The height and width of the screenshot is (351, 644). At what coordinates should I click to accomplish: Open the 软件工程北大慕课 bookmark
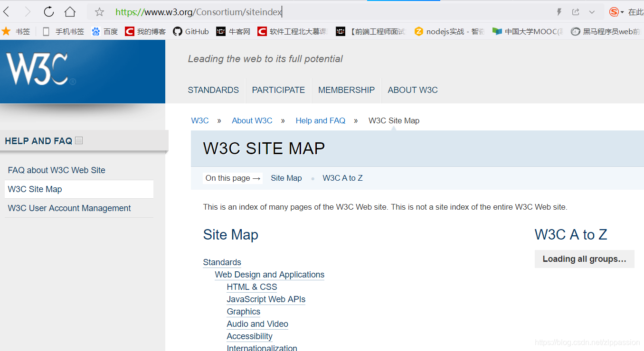pos(293,31)
